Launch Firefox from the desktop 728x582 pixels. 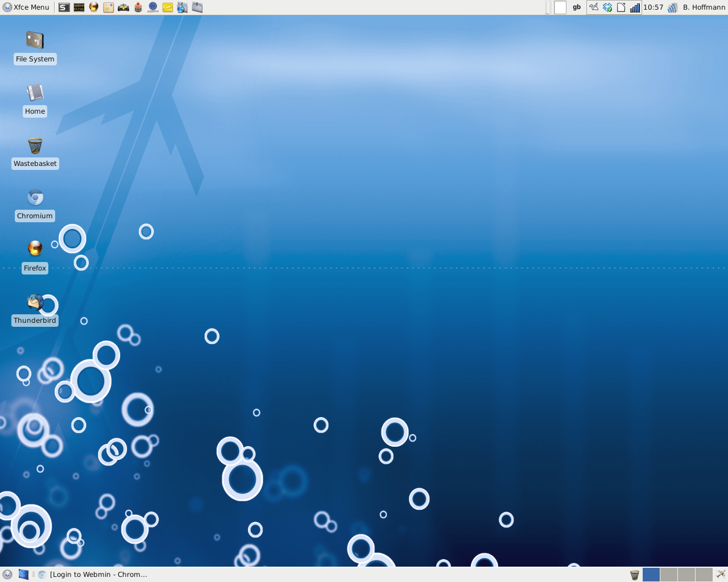pos(35,247)
